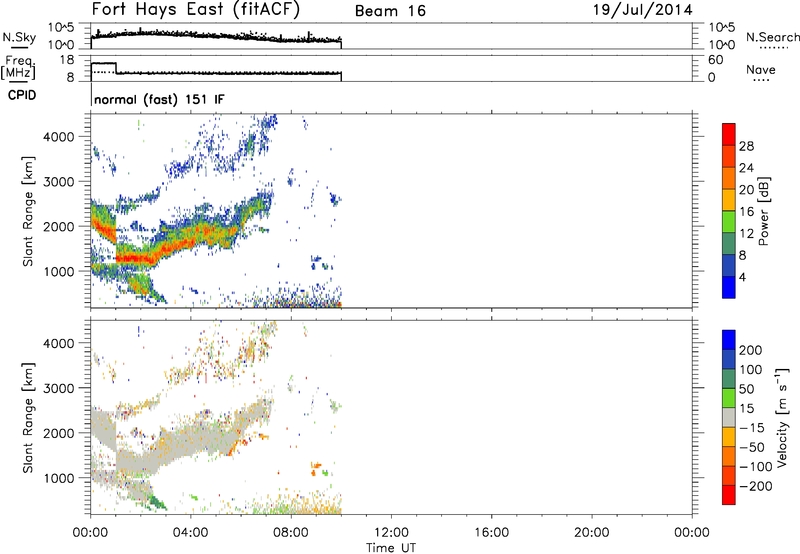Click the '20:00' time axis label
The width and height of the screenshot is (800, 554).
[592, 533]
